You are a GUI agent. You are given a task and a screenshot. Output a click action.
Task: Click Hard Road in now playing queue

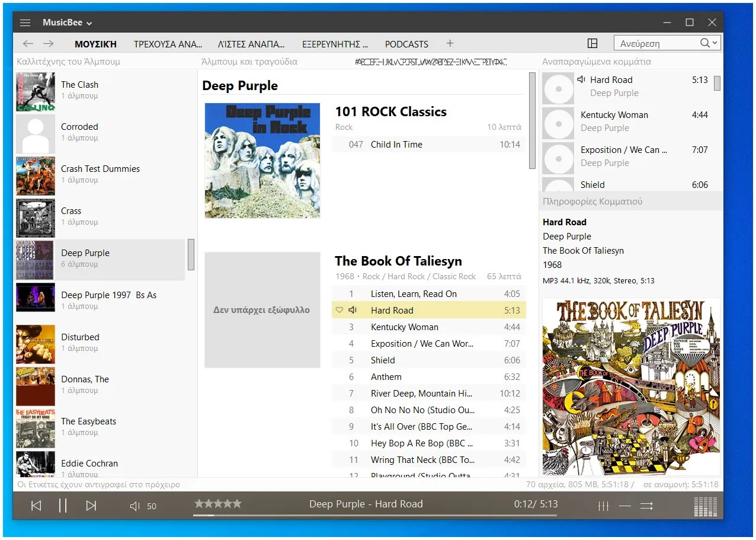[x=627, y=88]
